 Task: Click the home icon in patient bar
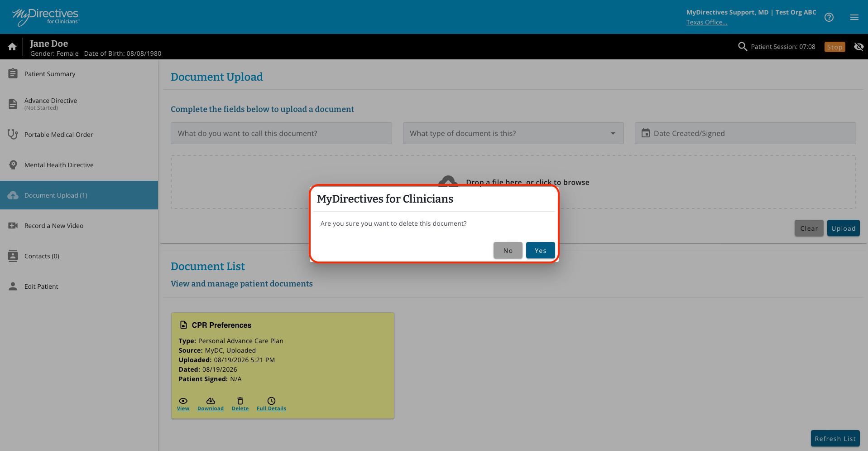12,47
